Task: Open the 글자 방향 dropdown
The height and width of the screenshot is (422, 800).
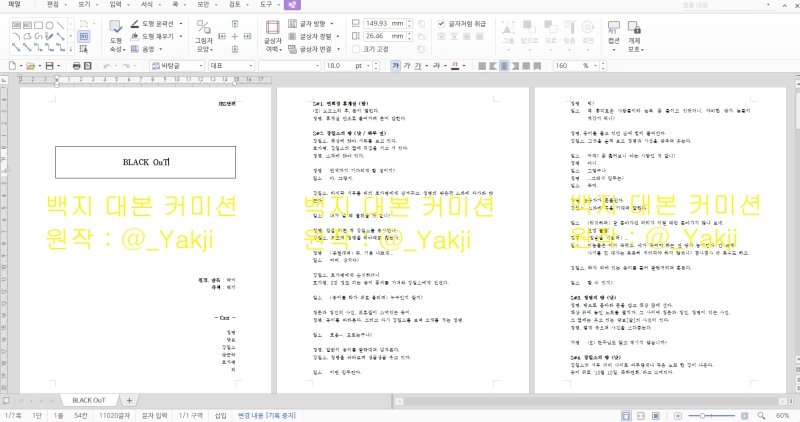Action: coord(333,22)
